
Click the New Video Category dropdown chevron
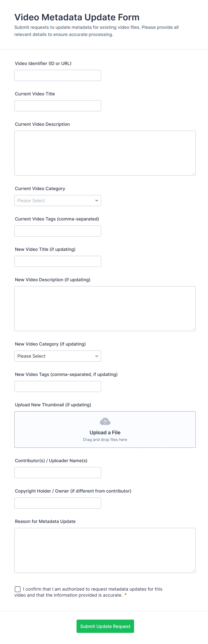(97, 356)
